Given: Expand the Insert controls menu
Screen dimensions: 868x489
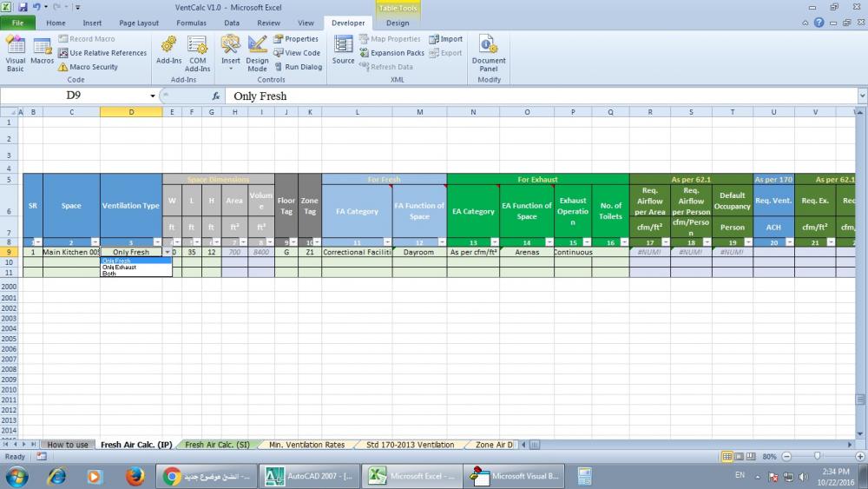Looking at the screenshot, I should click(231, 53).
